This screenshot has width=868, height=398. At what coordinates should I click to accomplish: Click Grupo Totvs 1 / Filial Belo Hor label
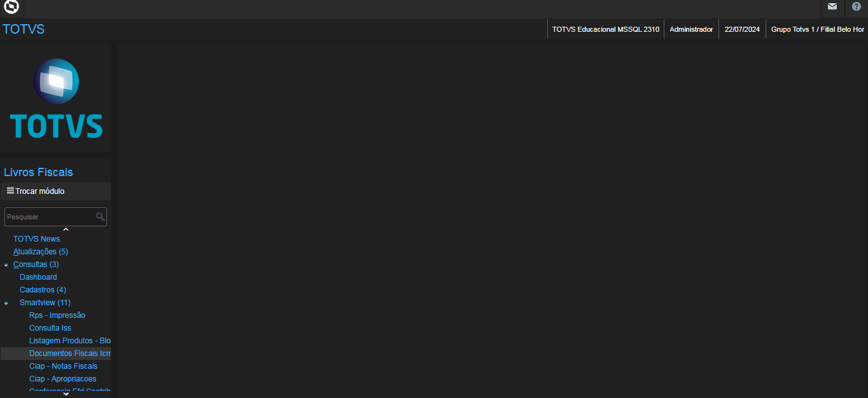pyautogui.click(x=818, y=29)
